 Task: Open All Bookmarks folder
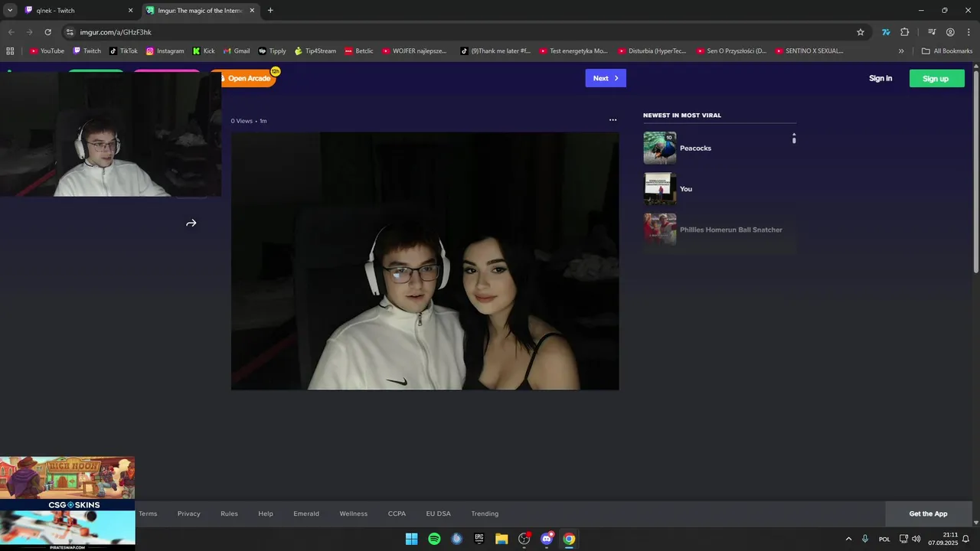click(947, 51)
